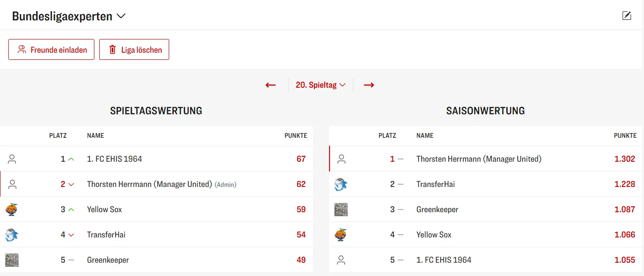Screen dimensions: 644x276
Task: Click TransferHai shark avatar in Saisonwertung
Action: 341,184
